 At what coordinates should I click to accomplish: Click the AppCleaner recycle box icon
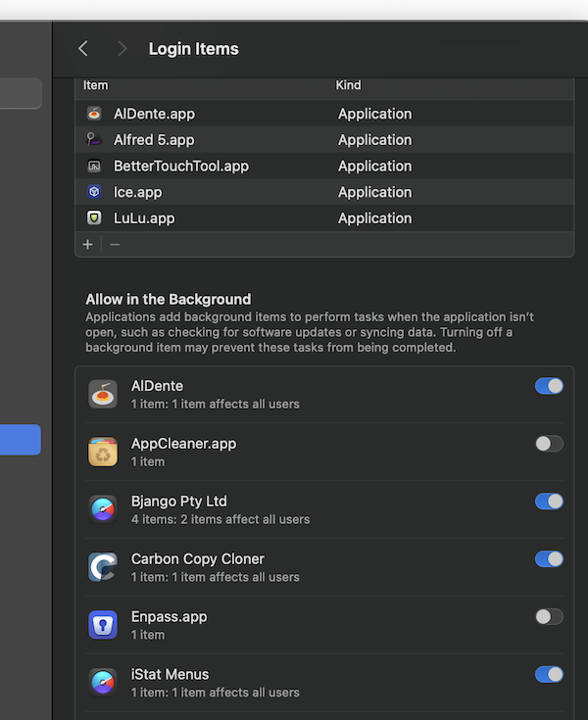tap(103, 452)
